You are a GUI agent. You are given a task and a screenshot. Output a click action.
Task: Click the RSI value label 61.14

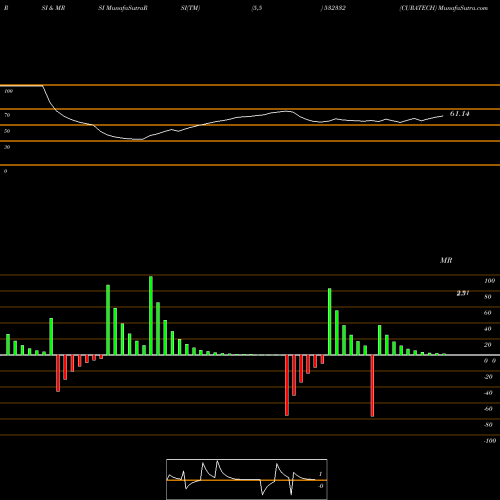[460, 114]
